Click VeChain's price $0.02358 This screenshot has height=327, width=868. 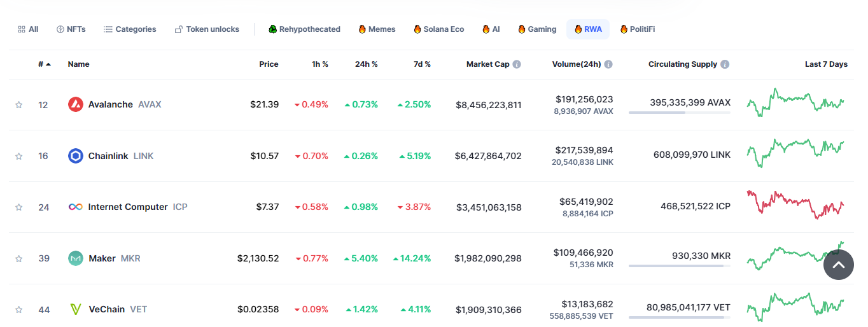(258, 310)
